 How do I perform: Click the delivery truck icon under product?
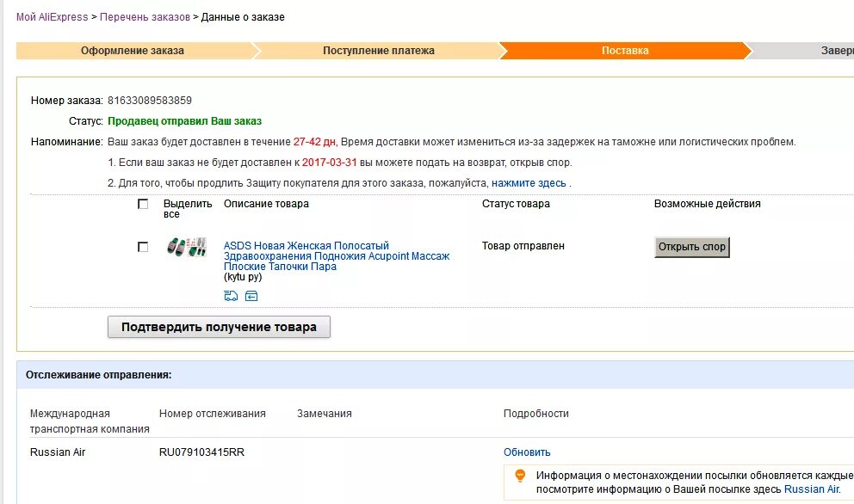[231, 296]
